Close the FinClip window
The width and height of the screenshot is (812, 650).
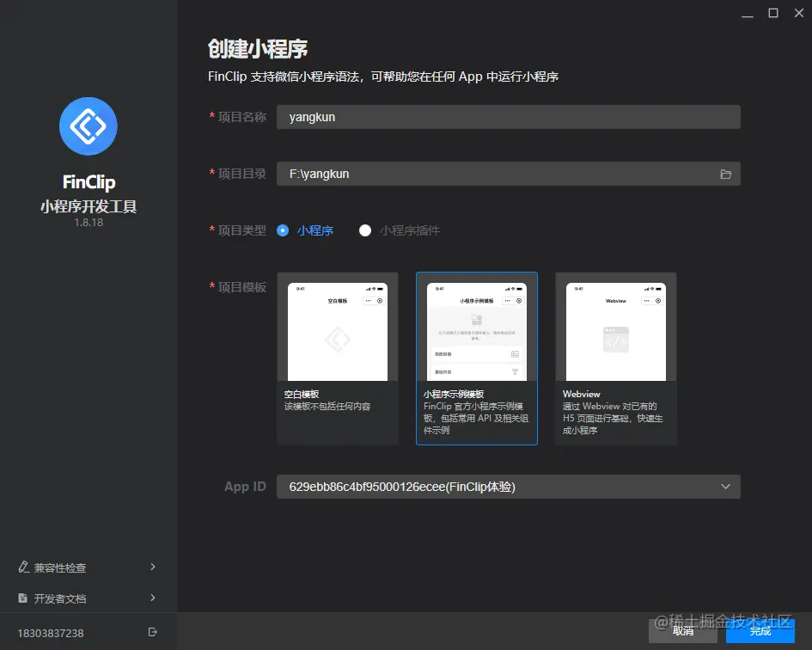tap(799, 13)
